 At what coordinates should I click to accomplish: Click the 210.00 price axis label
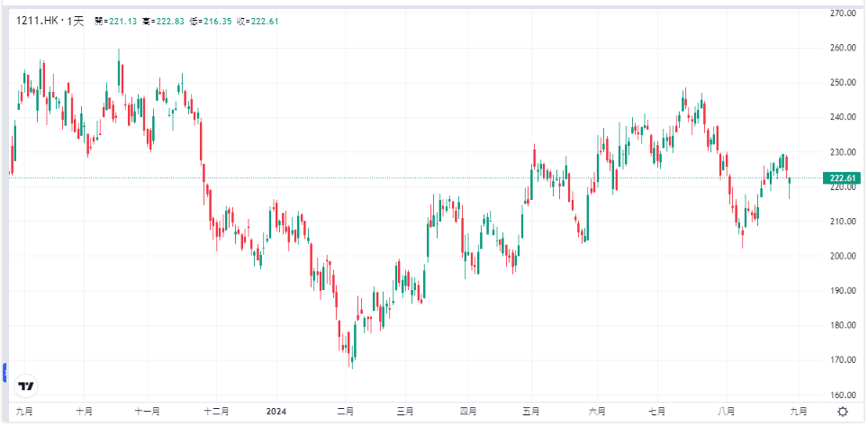pyautogui.click(x=844, y=222)
